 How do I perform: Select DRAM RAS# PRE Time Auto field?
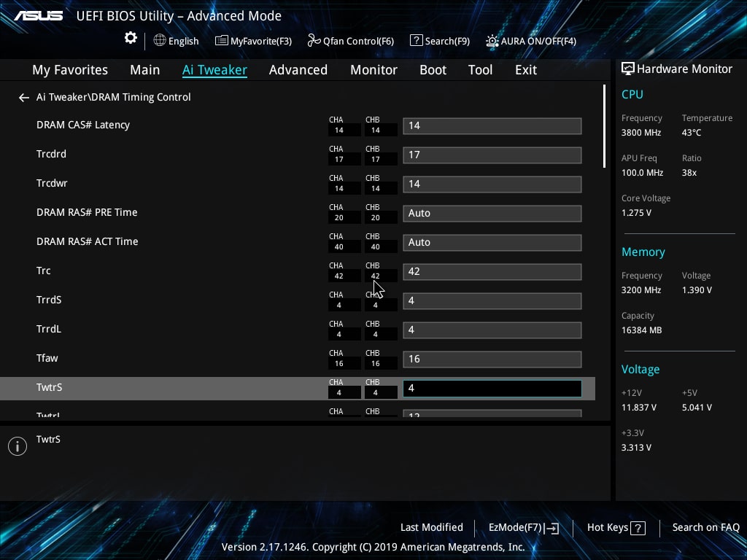(x=492, y=214)
